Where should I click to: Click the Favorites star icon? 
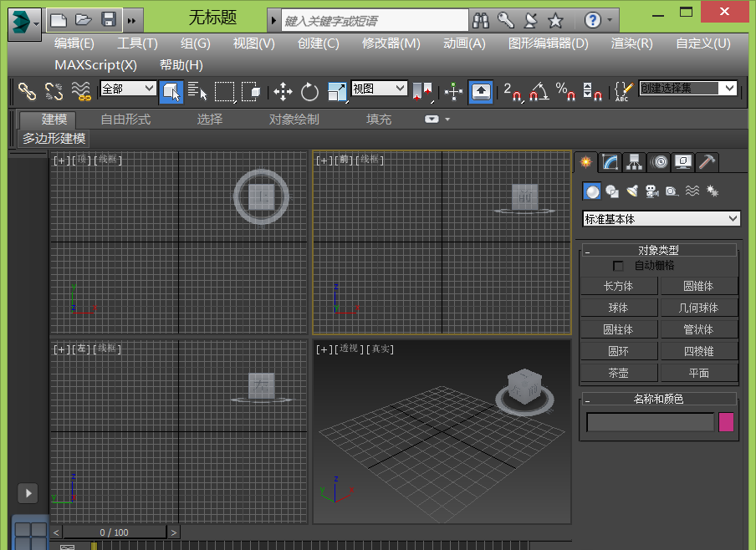click(x=555, y=21)
